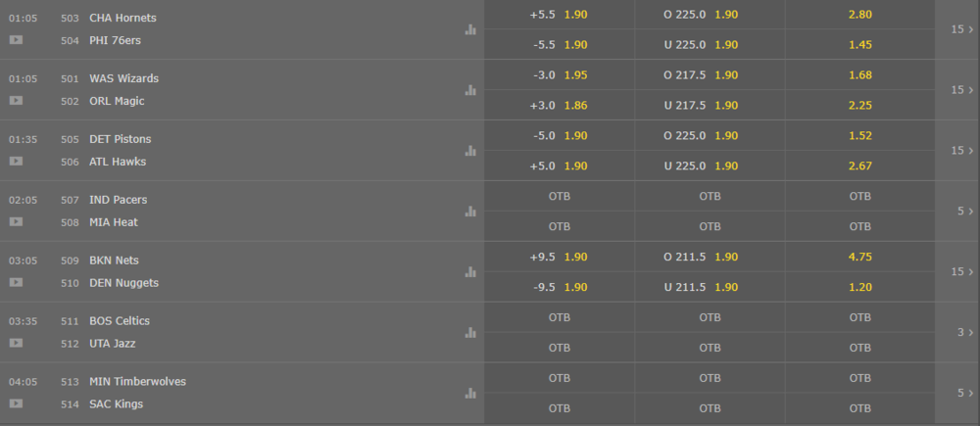
Task: Bet PHI 76ers -5.5 spread at 1.90
Action: (x=559, y=44)
